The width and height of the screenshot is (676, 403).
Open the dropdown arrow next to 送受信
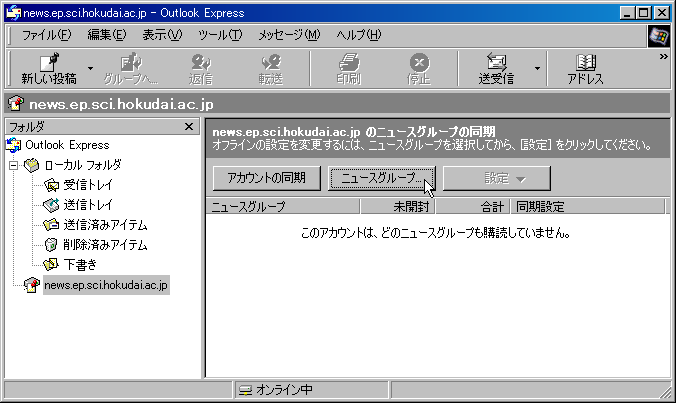tap(537, 69)
